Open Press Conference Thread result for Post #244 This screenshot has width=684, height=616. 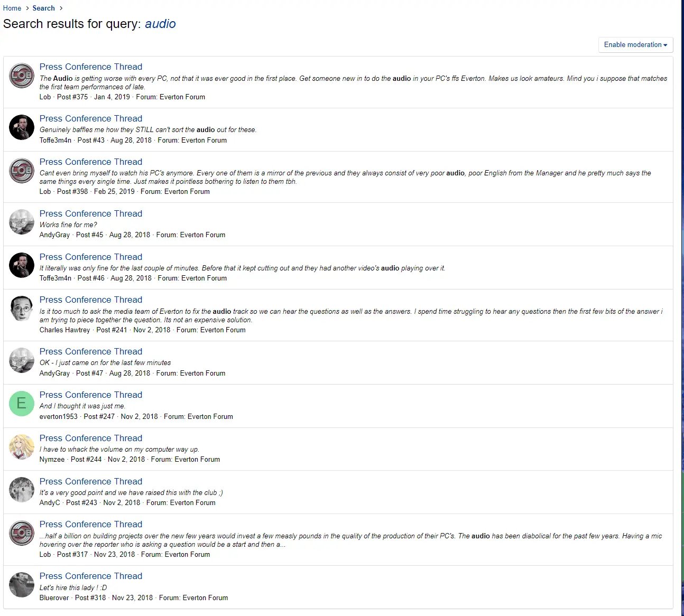pyautogui.click(x=91, y=438)
